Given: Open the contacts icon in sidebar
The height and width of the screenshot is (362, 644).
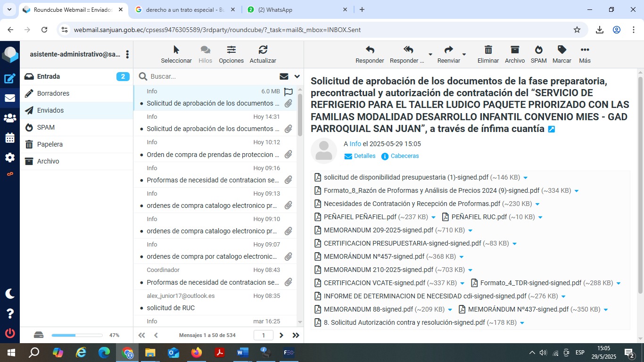Looking at the screenshot, I should point(10,118).
